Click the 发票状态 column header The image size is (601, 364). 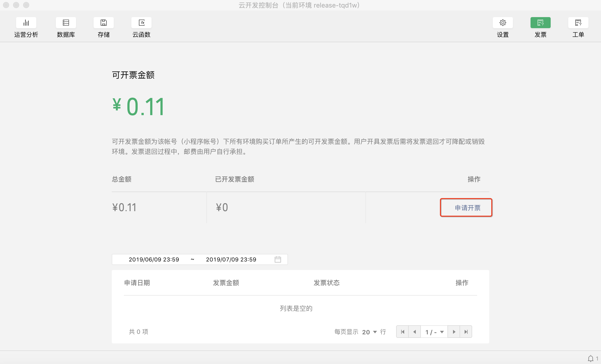tap(326, 283)
